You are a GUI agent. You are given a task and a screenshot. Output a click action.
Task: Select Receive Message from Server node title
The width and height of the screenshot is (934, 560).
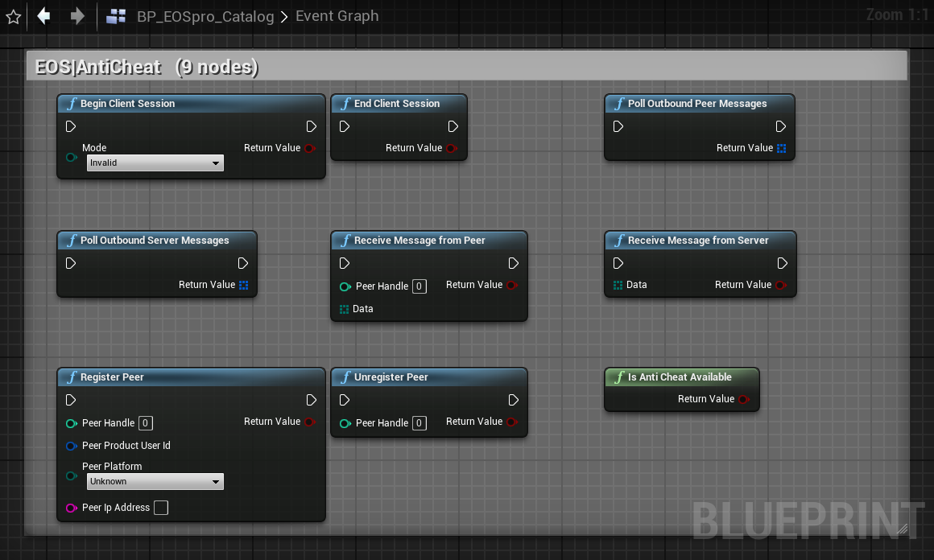pos(698,241)
